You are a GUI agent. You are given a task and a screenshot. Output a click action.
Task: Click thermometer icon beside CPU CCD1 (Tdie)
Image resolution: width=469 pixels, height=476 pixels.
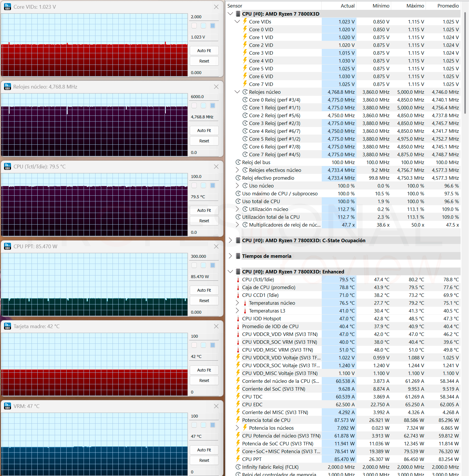click(238, 295)
